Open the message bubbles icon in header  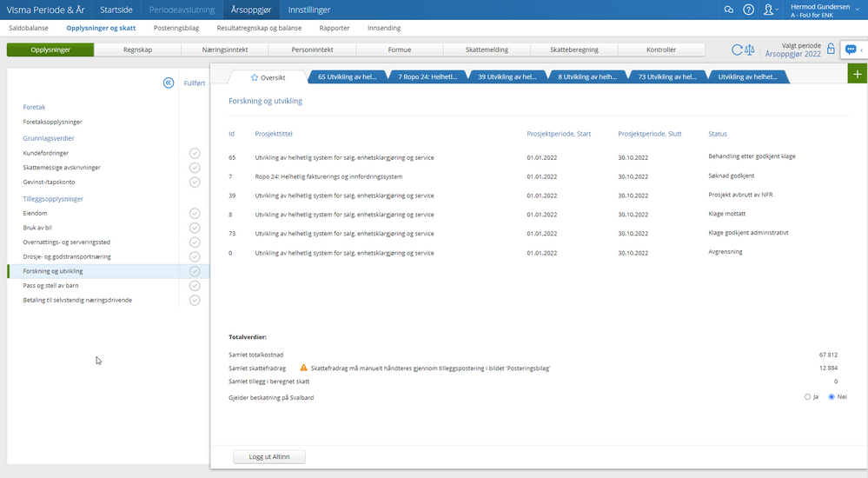(x=728, y=10)
